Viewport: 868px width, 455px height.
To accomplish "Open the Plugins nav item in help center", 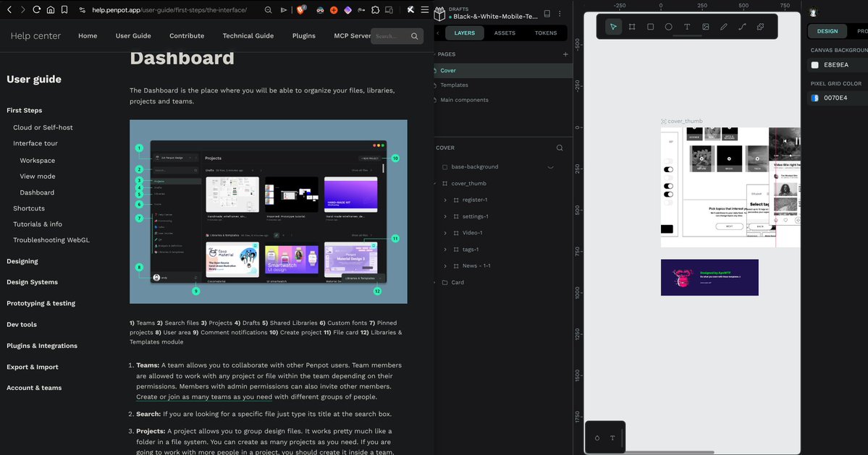I will (304, 36).
